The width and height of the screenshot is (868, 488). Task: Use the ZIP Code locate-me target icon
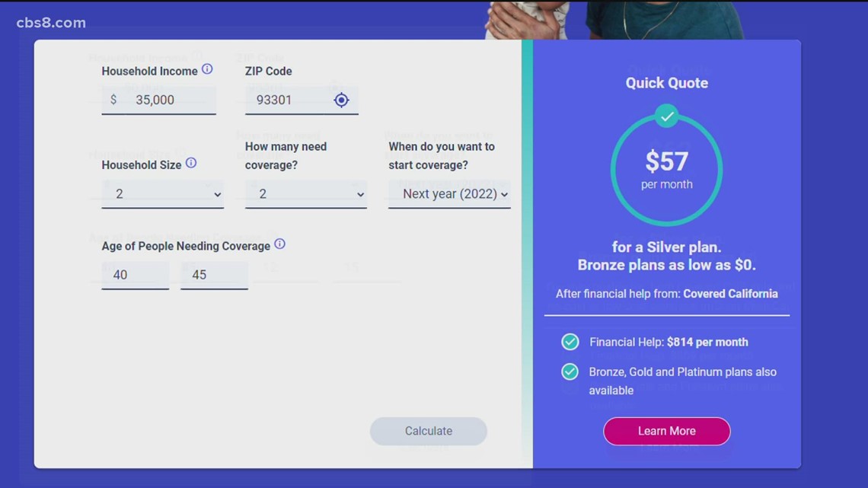341,100
